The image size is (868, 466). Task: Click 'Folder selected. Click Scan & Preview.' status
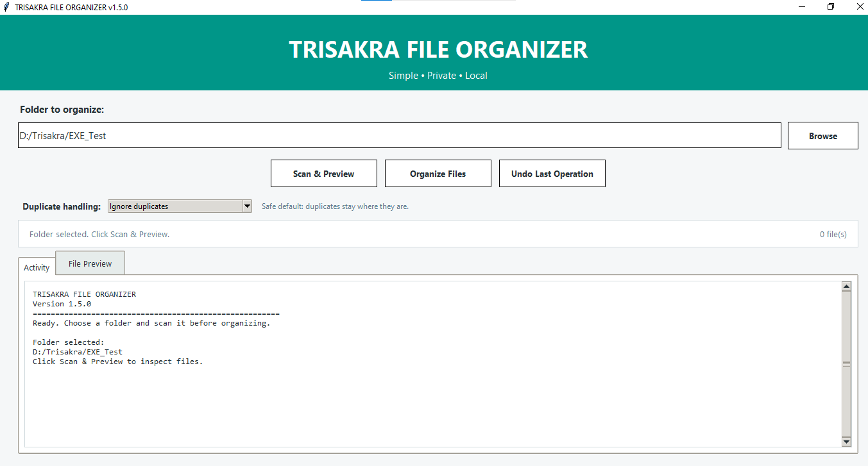point(99,235)
